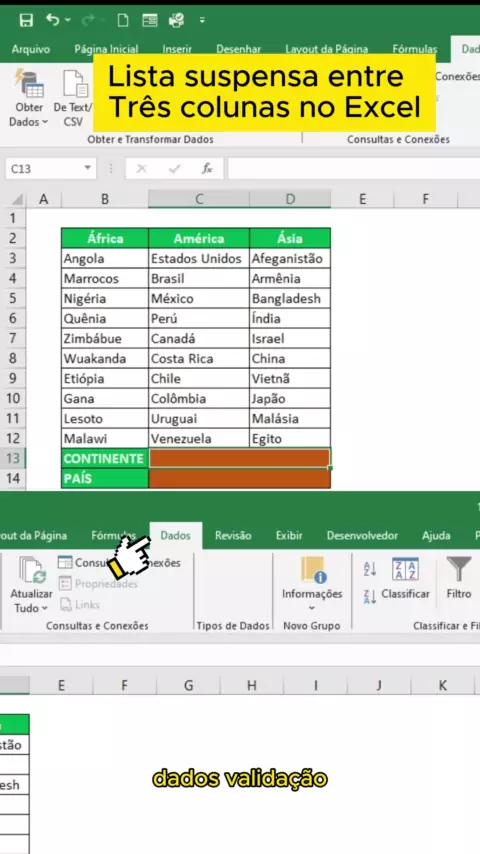Open the Obter Dados data icon
The height and width of the screenshot is (854, 480).
point(29,84)
